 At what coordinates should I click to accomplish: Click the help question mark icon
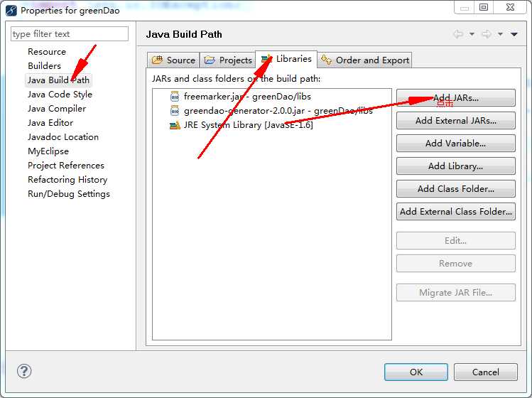pyautogui.click(x=24, y=371)
